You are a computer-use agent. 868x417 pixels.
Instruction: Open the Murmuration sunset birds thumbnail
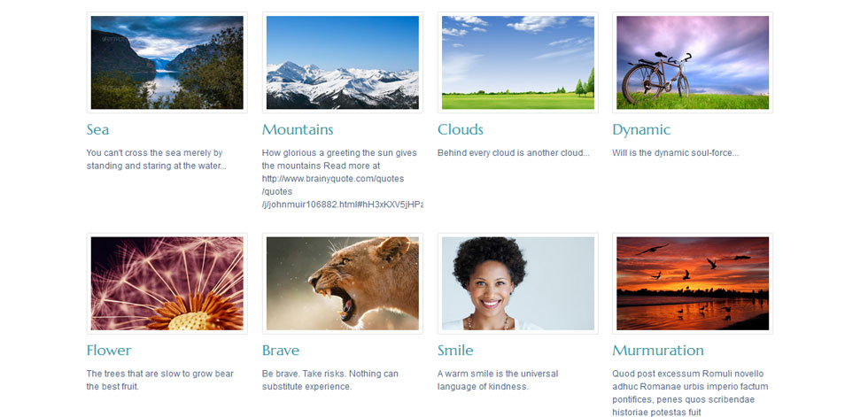693,283
